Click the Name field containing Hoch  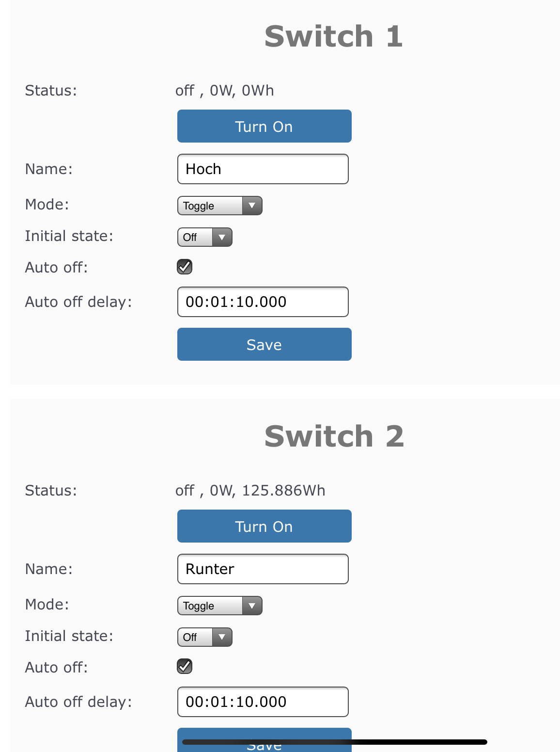[263, 169]
